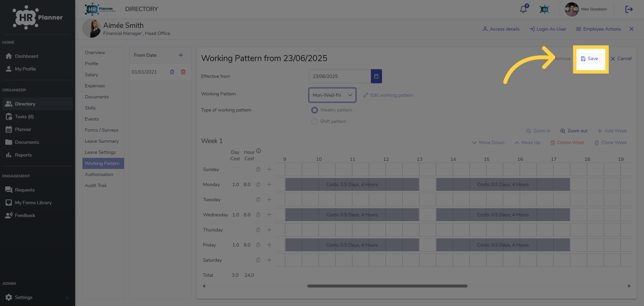Image resolution: width=644 pixels, height=306 pixels.
Task: Open Max Goodson user profile menu
Action: (586, 9)
